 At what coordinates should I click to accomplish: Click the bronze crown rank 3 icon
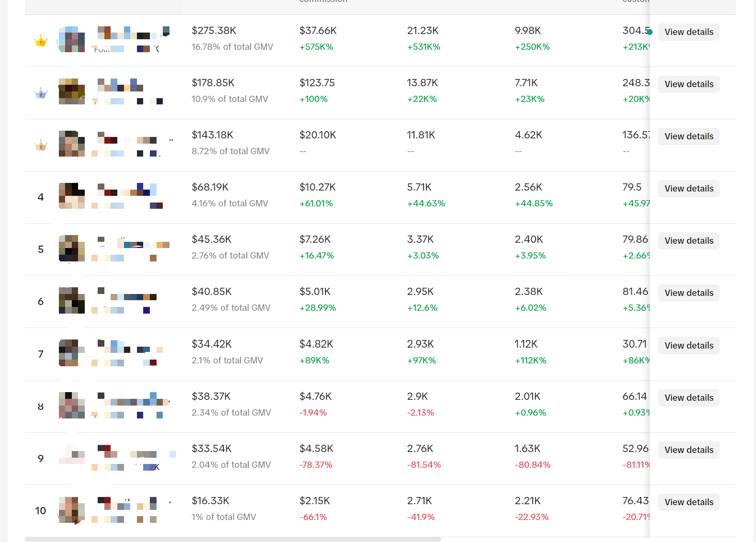coord(41,145)
